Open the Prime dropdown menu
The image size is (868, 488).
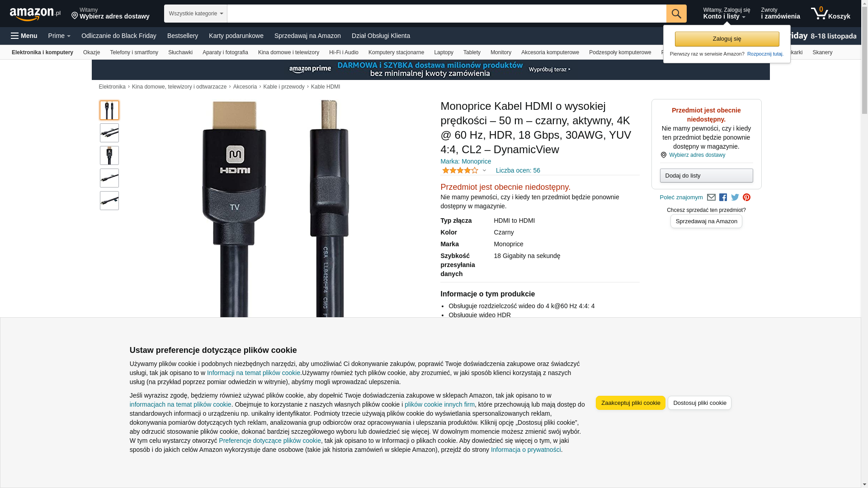[59, 36]
